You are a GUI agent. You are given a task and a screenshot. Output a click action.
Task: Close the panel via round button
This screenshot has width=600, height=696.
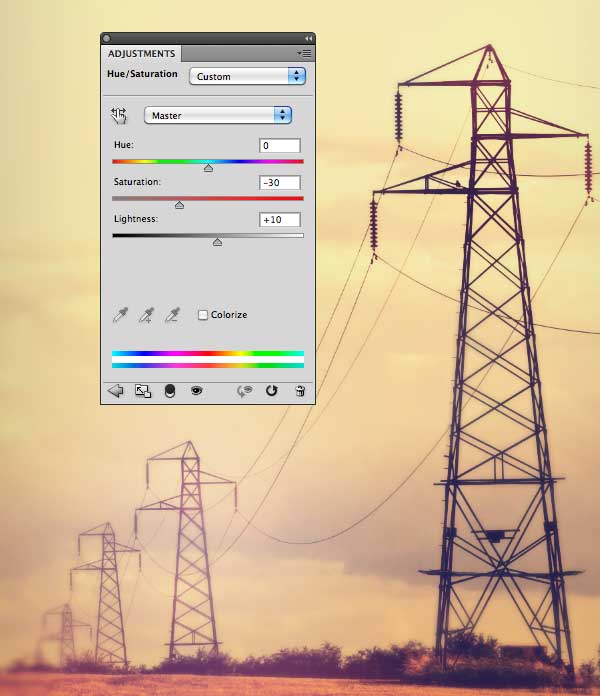[x=107, y=38]
